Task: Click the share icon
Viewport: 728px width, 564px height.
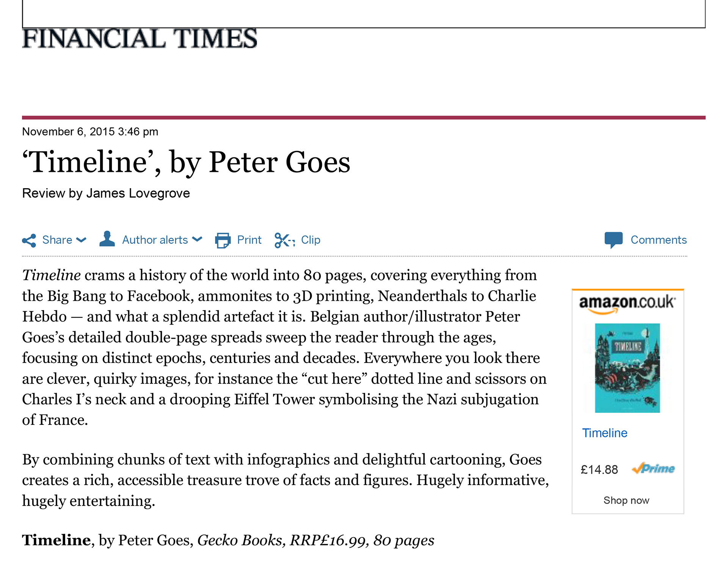Action: tap(29, 240)
